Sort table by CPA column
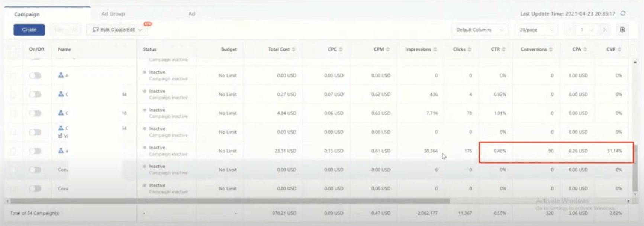 585,49
